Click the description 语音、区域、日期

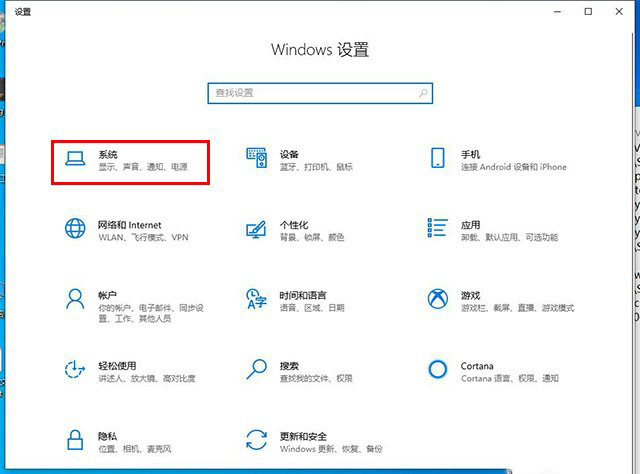312,307
